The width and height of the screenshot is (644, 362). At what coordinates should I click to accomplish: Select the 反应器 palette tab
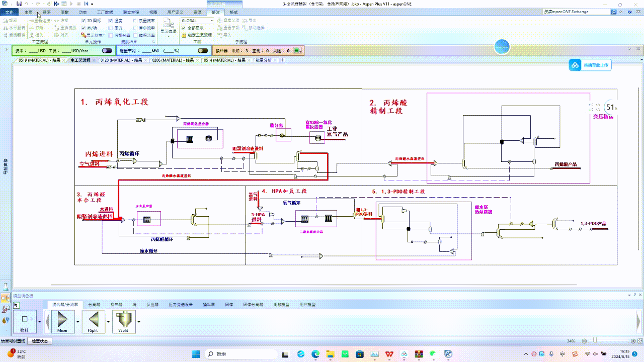pos(152,304)
